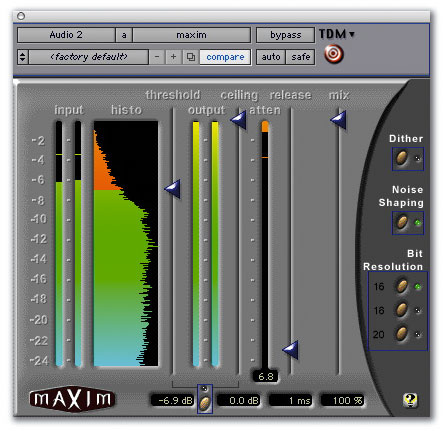Select the 20 bit resolution option
Screen dimensions: 443x431
coord(401,334)
